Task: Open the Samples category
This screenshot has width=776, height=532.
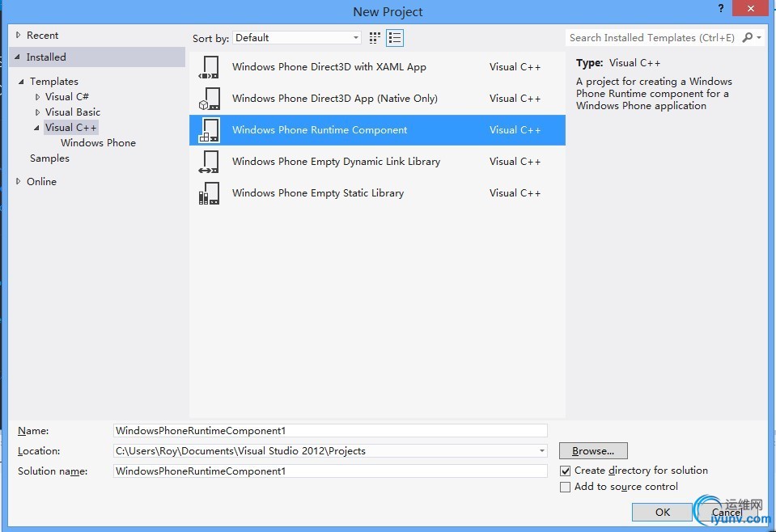Action: (49, 158)
